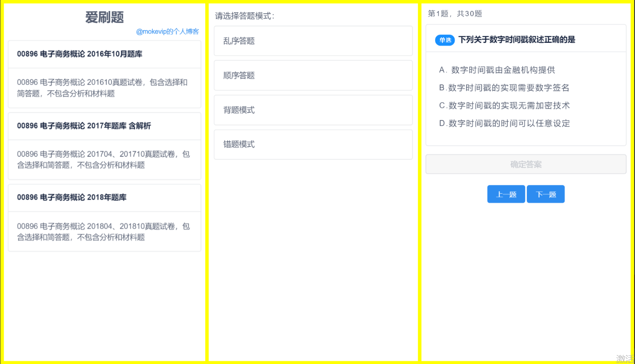This screenshot has height=364, width=635.
Task: Choose 顺序答题 mode
Action: coord(313,76)
